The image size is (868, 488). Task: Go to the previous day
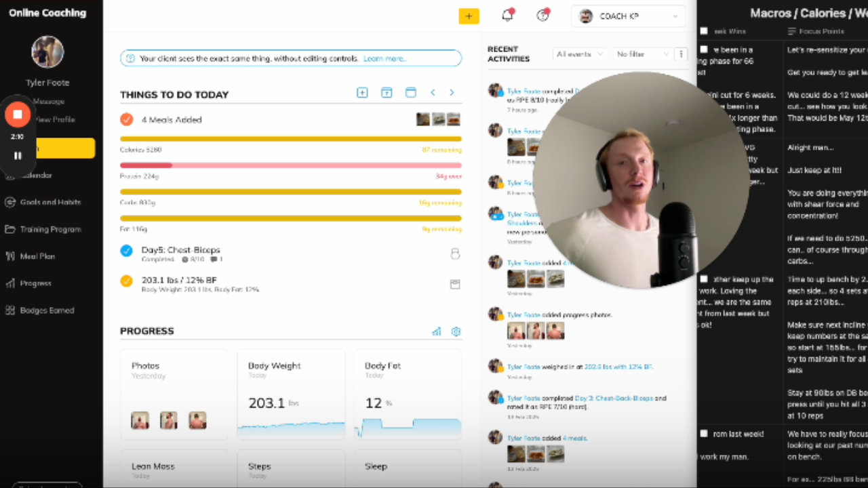pyautogui.click(x=433, y=93)
